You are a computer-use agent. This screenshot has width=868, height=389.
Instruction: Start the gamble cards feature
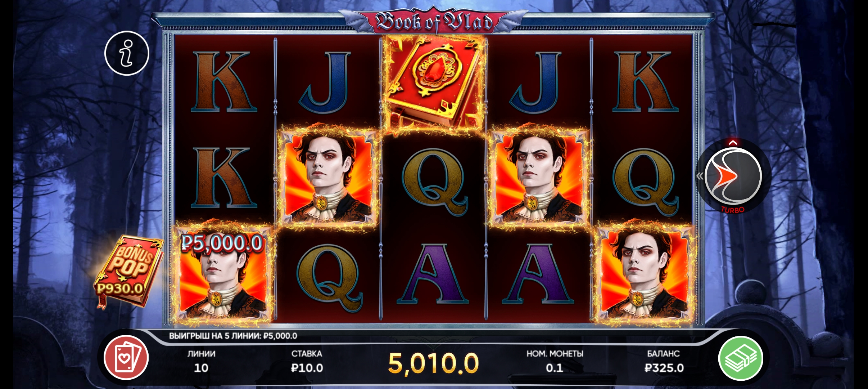[126, 357]
